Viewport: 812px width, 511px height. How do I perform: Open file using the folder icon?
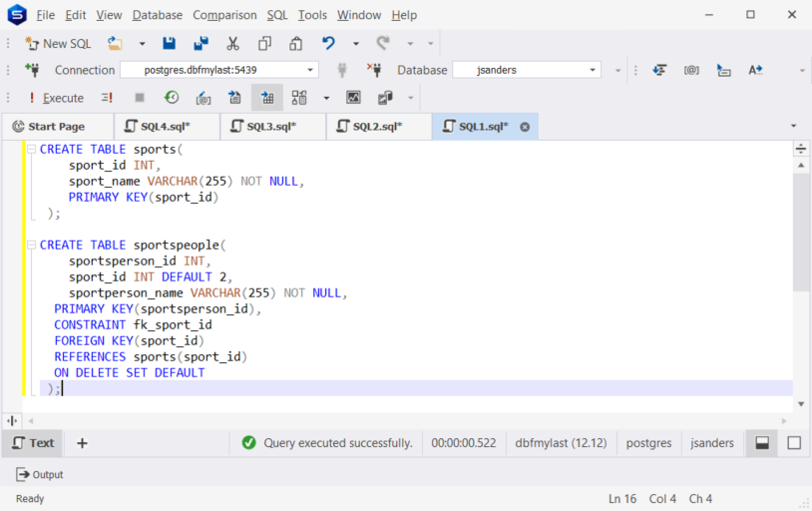[x=115, y=44]
